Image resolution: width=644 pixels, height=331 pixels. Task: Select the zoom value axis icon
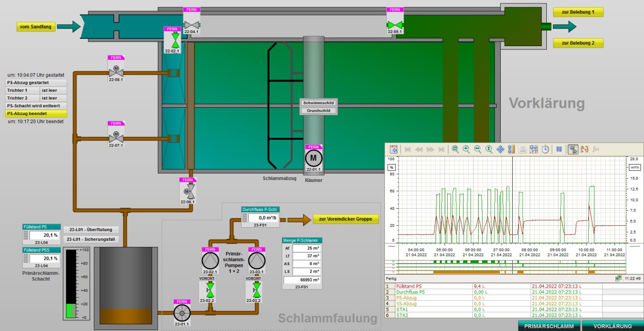tap(489, 149)
